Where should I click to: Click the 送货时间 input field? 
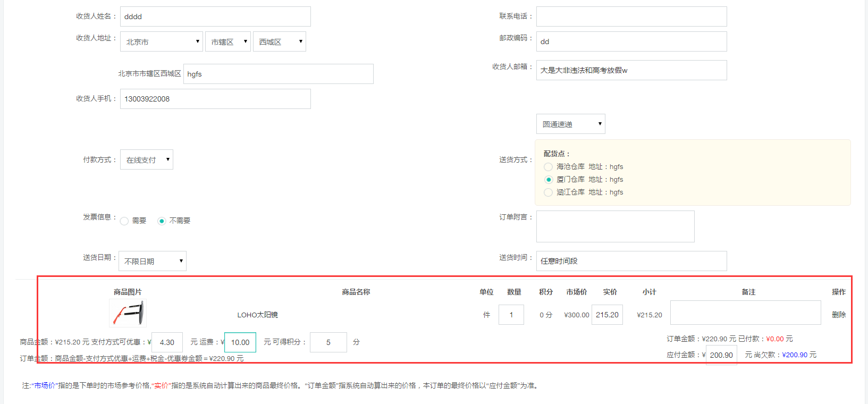[x=631, y=261]
